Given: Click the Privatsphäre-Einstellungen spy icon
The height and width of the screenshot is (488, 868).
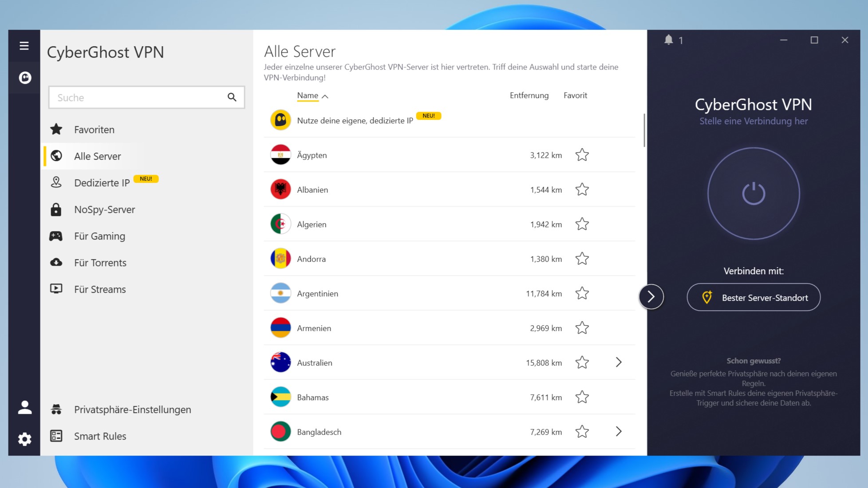Looking at the screenshot, I should [x=56, y=409].
